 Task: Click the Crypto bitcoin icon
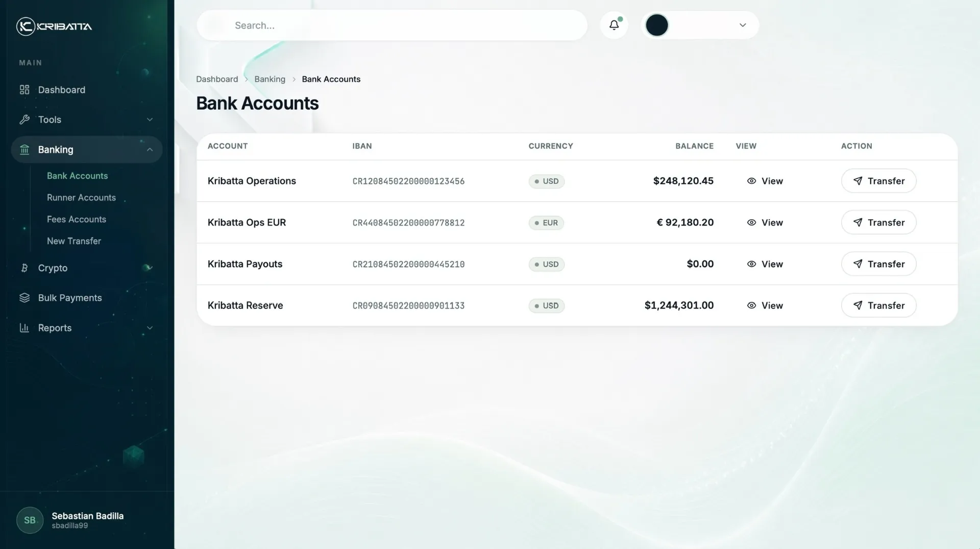(24, 268)
